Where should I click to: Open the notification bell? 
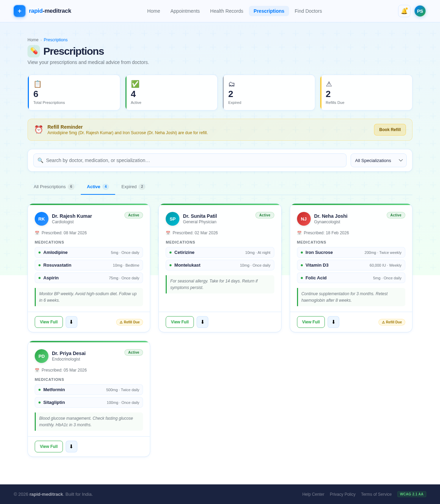(x=404, y=11)
